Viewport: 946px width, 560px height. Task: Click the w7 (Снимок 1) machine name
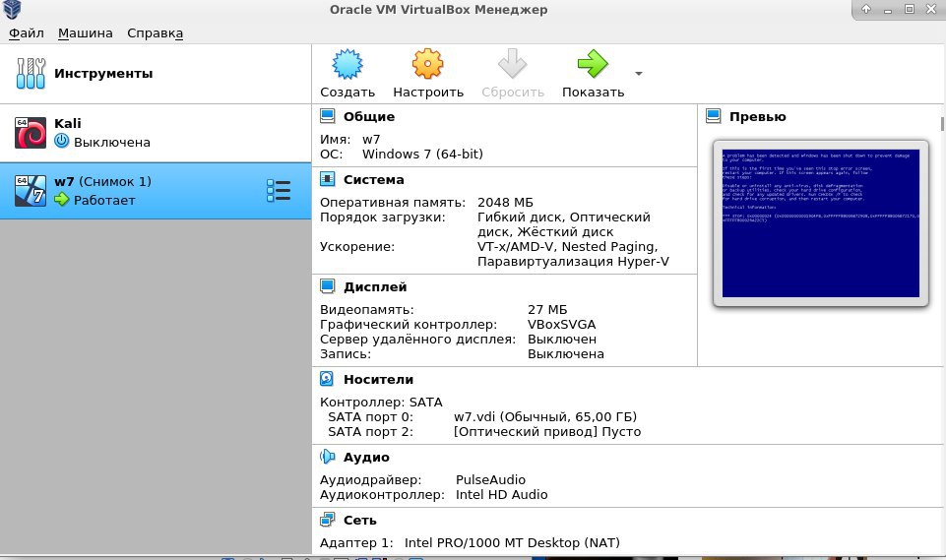102,182
